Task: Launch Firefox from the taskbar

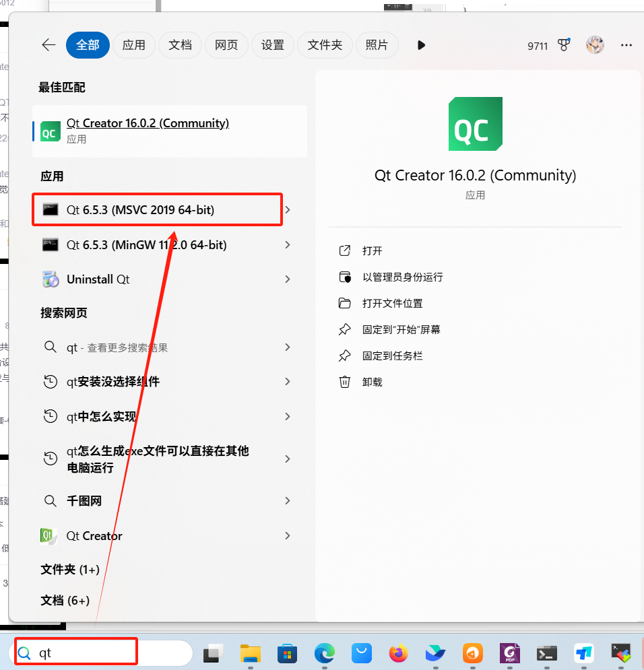Action: 398,653
